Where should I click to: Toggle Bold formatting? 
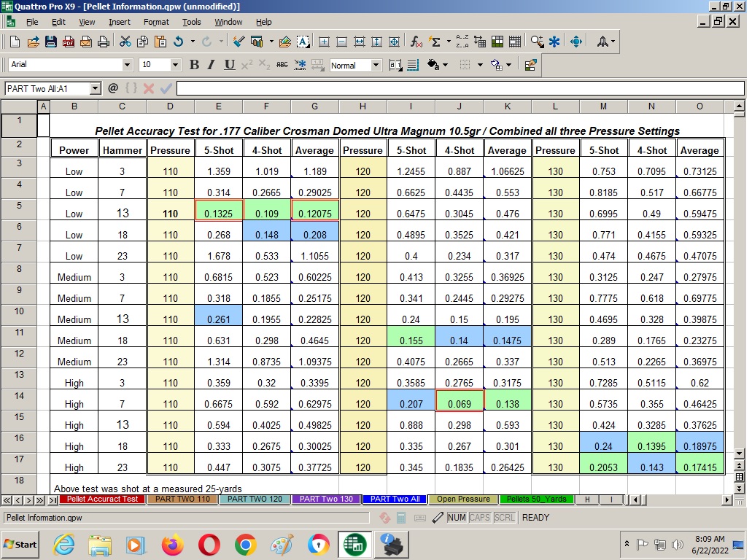[x=194, y=65]
